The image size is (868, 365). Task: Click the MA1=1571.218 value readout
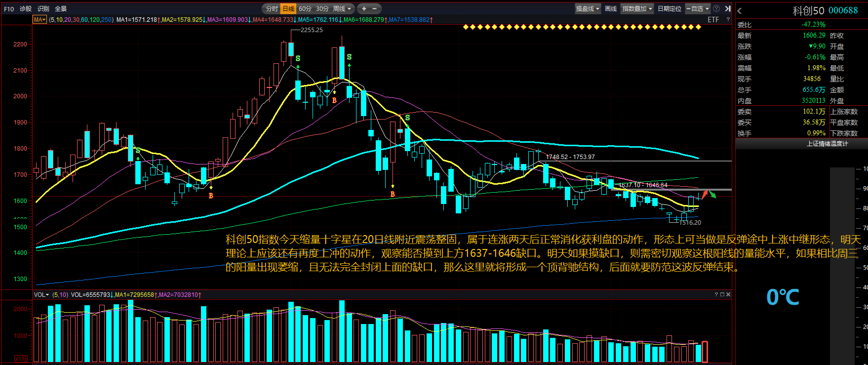pyautogui.click(x=138, y=20)
